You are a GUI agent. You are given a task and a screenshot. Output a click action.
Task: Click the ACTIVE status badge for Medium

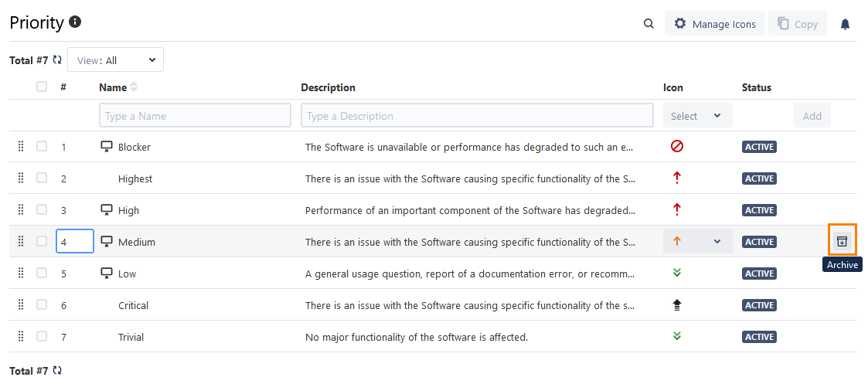(760, 241)
